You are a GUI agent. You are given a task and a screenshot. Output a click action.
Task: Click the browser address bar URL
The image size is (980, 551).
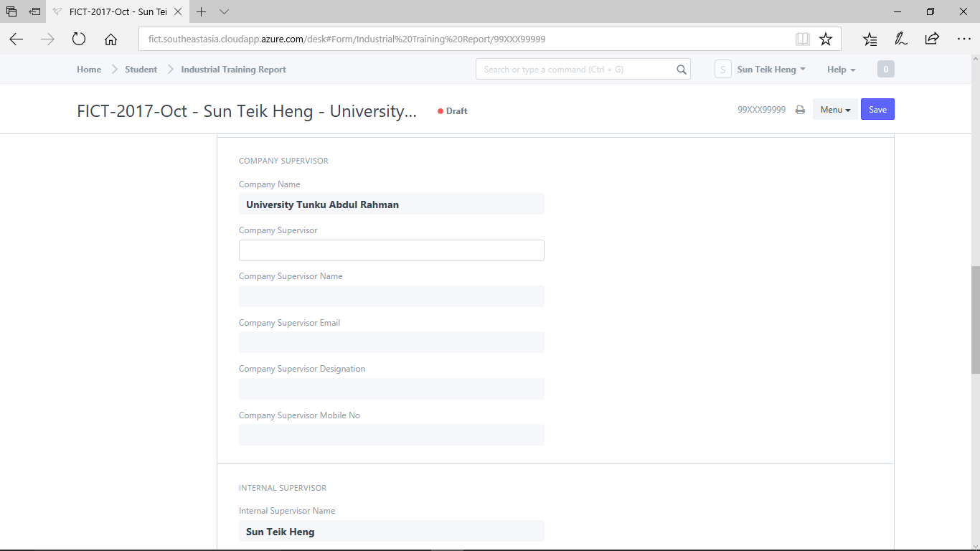(347, 39)
